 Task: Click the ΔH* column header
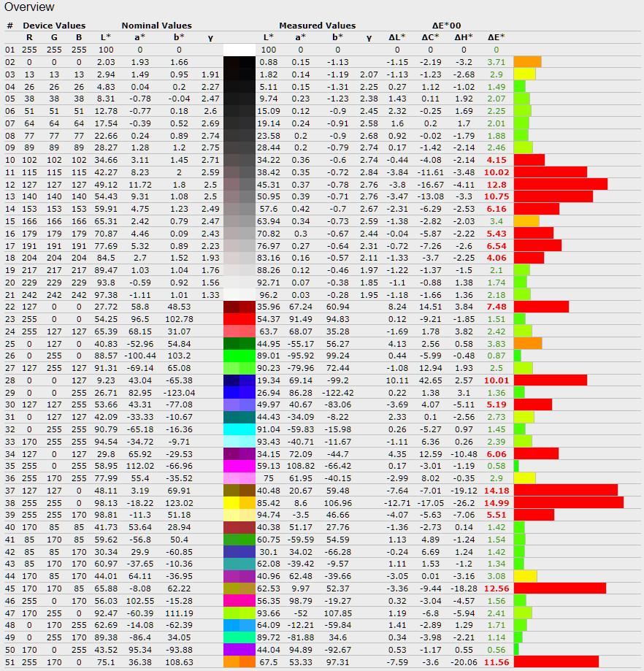(x=461, y=37)
